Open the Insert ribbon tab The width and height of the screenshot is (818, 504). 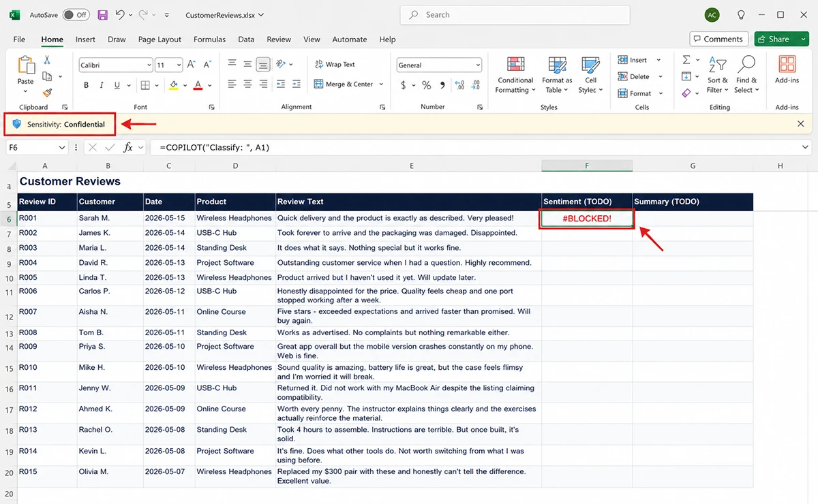click(x=85, y=40)
